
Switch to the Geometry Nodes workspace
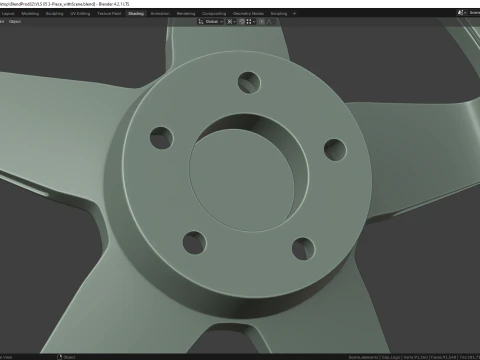point(248,14)
